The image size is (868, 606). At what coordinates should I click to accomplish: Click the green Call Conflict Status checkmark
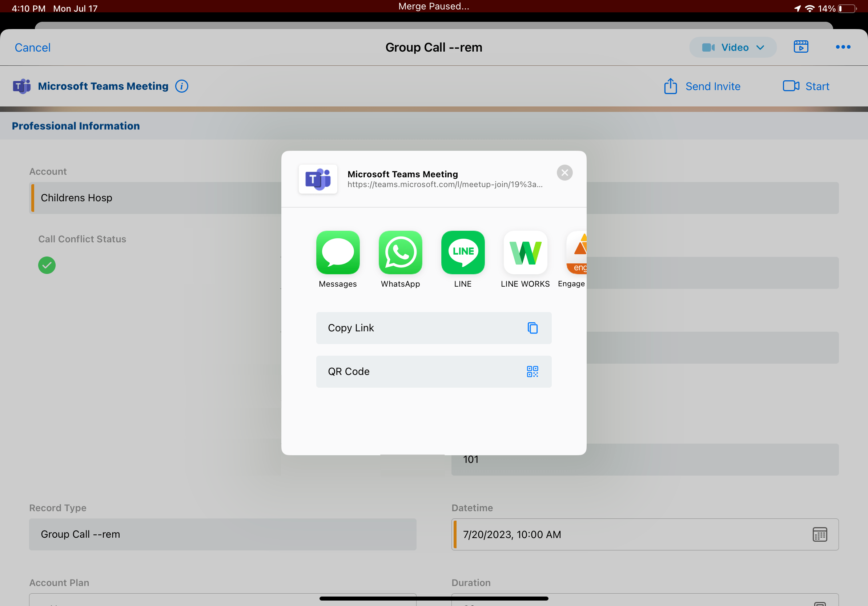[47, 265]
